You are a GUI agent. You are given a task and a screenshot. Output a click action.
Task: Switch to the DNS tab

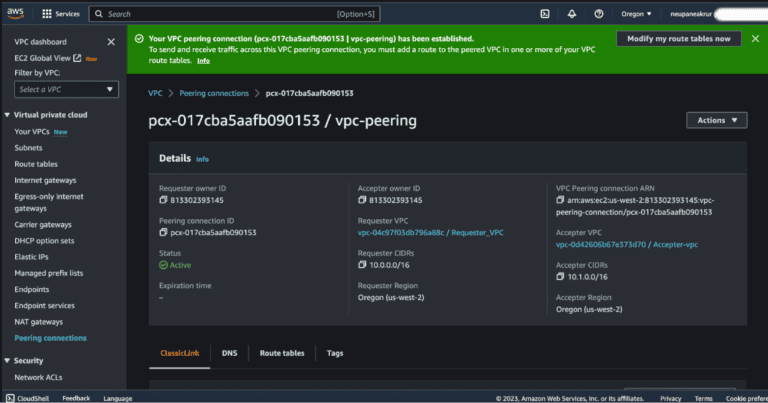coord(229,353)
